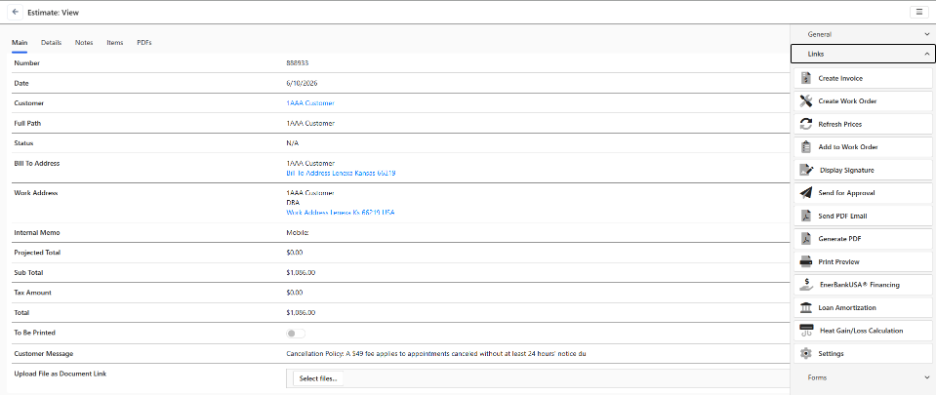Open the hamburger menu at top right
Viewport: 936px width, 396px height.
(x=919, y=12)
